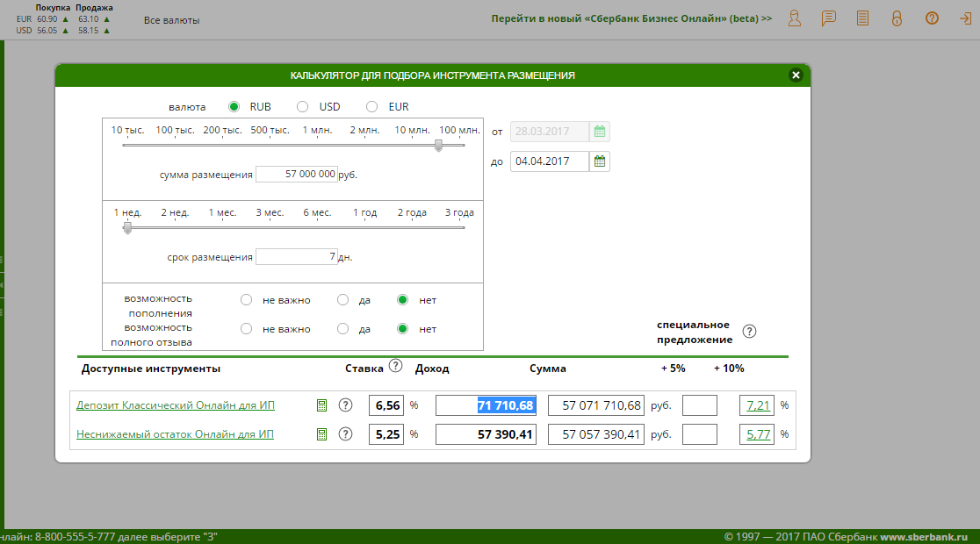The image size is (980, 544).
Task: Click the 7,21 special offer rate
Action: [x=757, y=405]
